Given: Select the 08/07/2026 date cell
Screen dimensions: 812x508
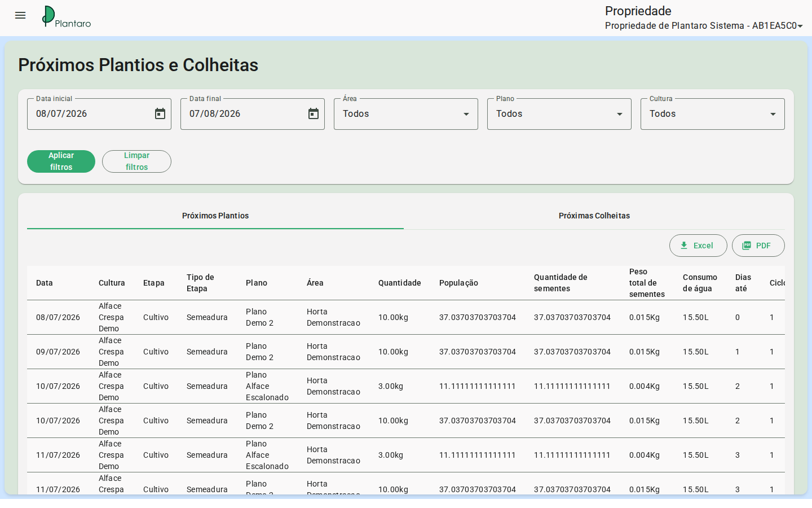Looking at the screenshot, I should [58, 317].
